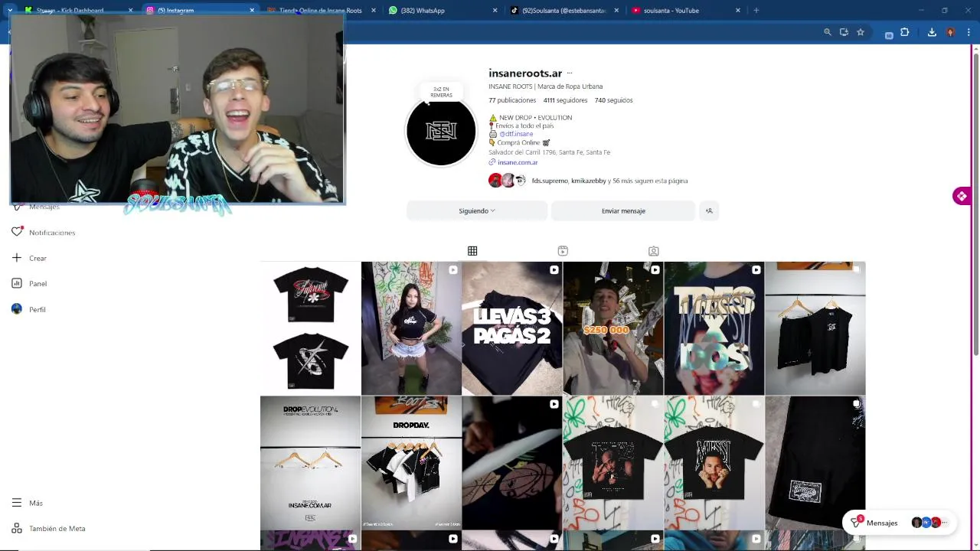Open the two black t-shirts post
This screenshot has width=980, height=551.
[310, 328]
